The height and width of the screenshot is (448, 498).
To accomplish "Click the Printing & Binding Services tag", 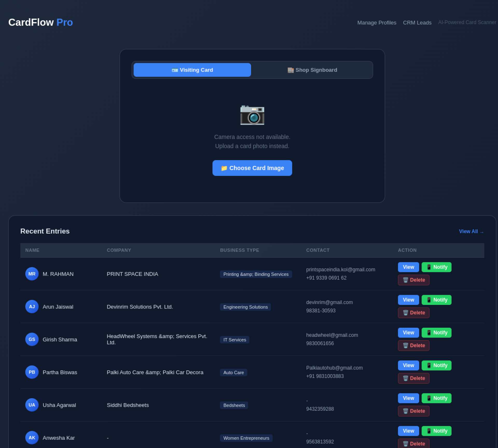I will pyautogui.click(x=256, y=274).
